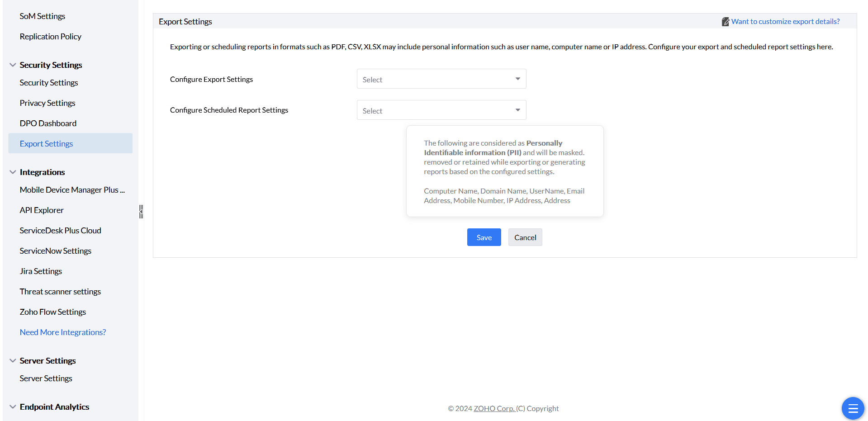Open the floating blue menu button
The width and height of the screenshot is (868, 421).
click(x=853, y=408)
